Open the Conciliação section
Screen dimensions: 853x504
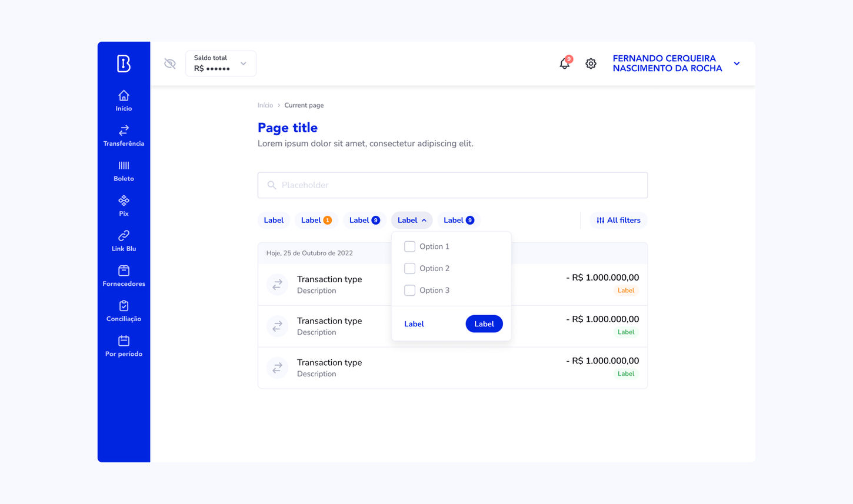(124, 311)
